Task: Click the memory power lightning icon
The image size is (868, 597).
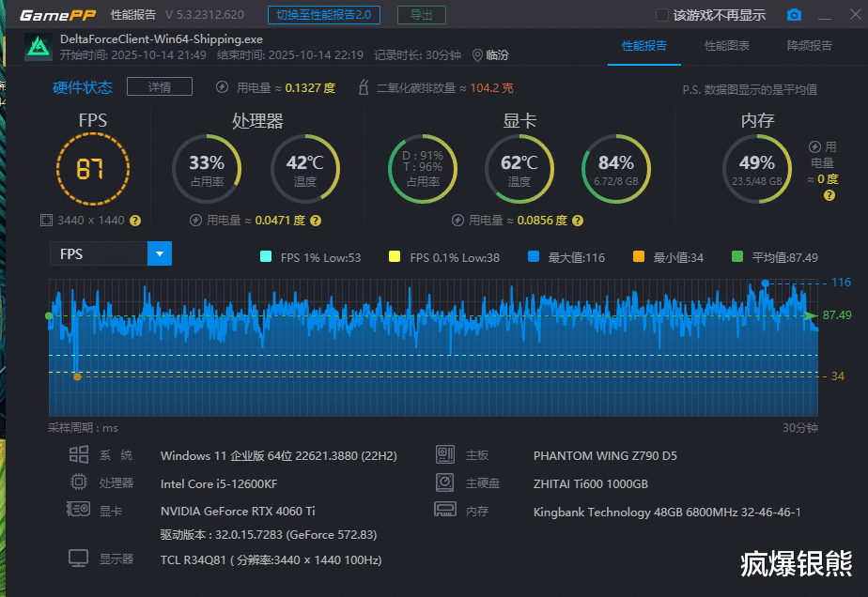Action: click(x=814, y=146)
